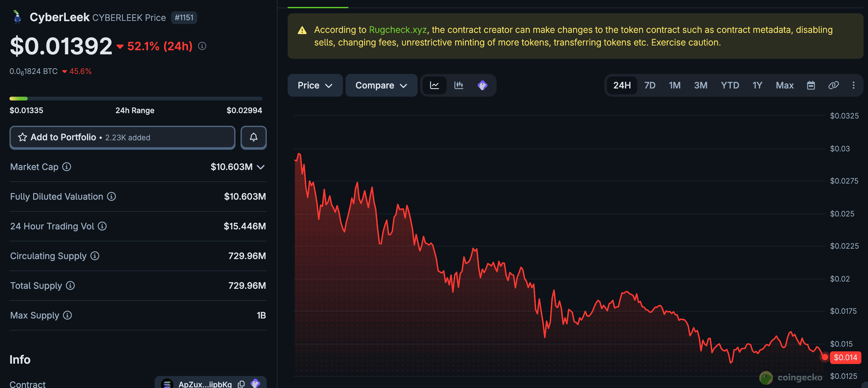The width and height of the screenshot is (868, 388).
Task: Click the 52.1% (24h) change text
Action: tap(160, 46)
